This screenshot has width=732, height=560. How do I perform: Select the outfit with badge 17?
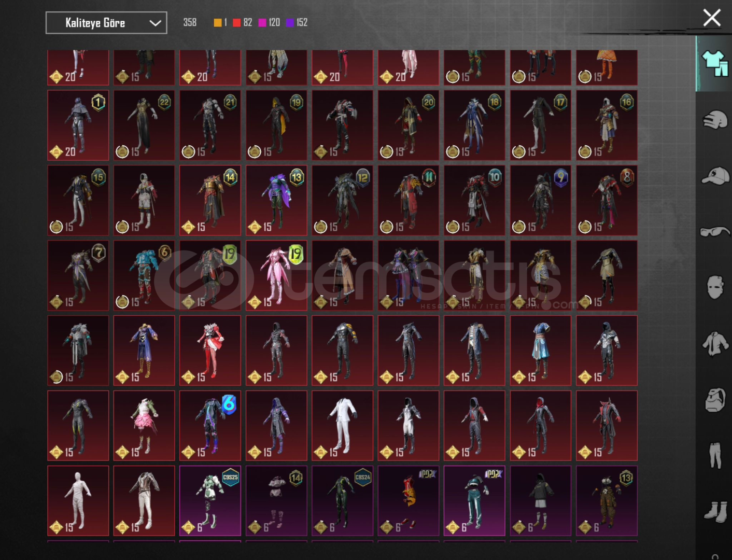541,125
